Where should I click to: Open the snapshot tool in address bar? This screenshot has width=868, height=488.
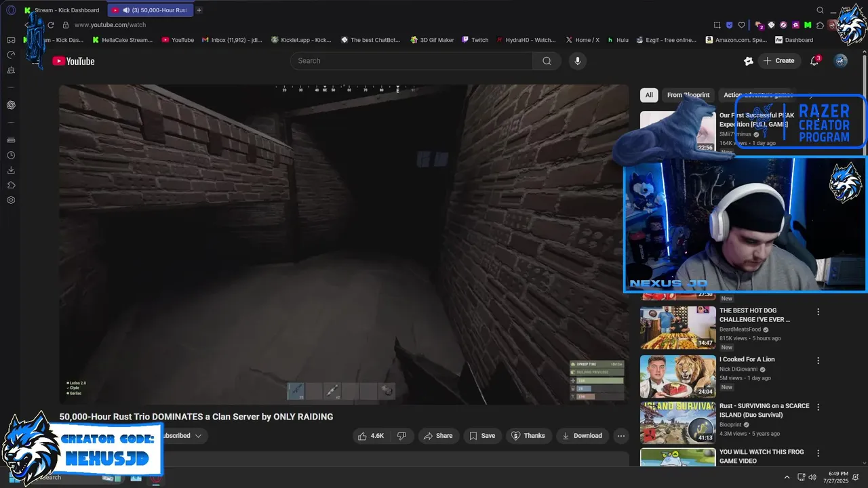pos(717,25)
